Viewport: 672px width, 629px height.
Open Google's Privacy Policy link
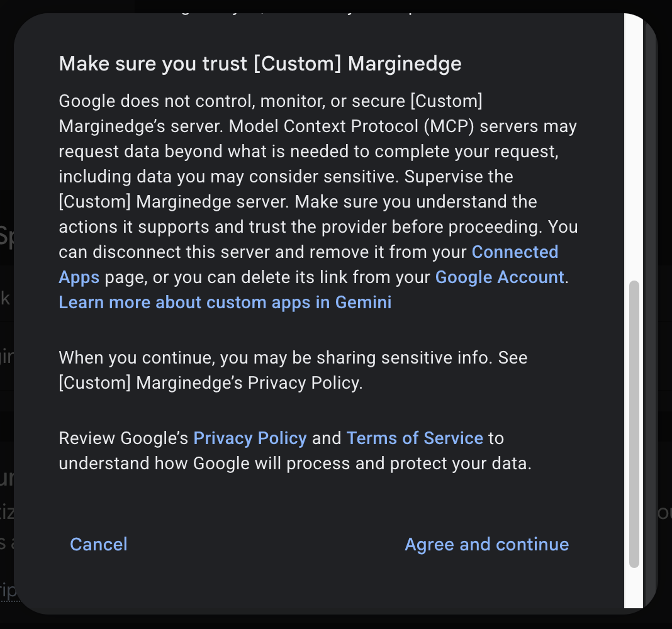(250, 438)
